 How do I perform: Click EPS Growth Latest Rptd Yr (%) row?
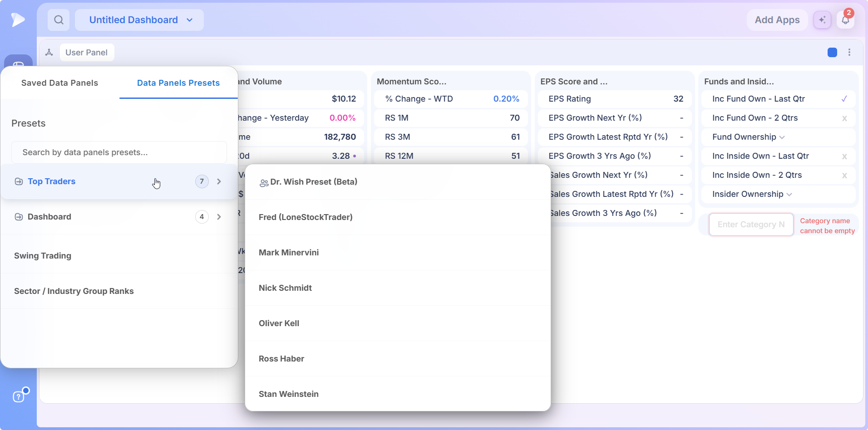click(615, 137)
